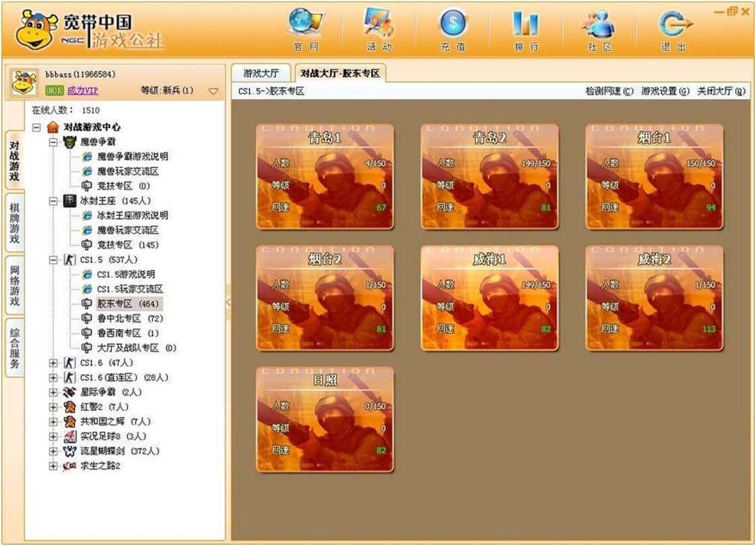
Task: Collapse the 对战游戏中心 tree root
Action: pyautogui.click(x=36, y=128)
